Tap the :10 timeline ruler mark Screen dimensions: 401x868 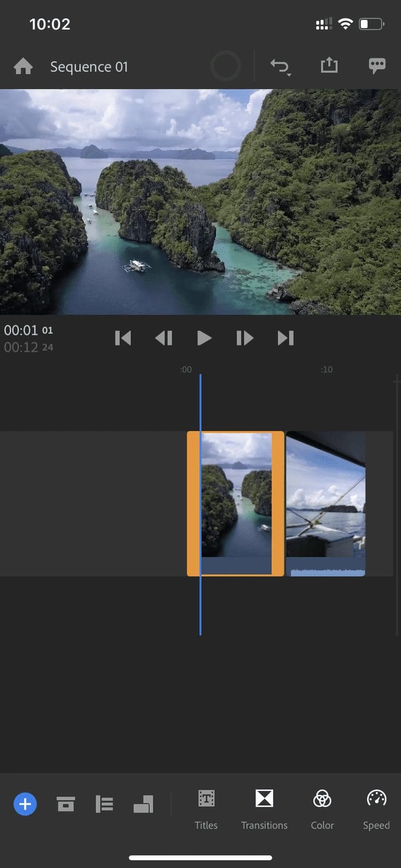pos(327,370)
